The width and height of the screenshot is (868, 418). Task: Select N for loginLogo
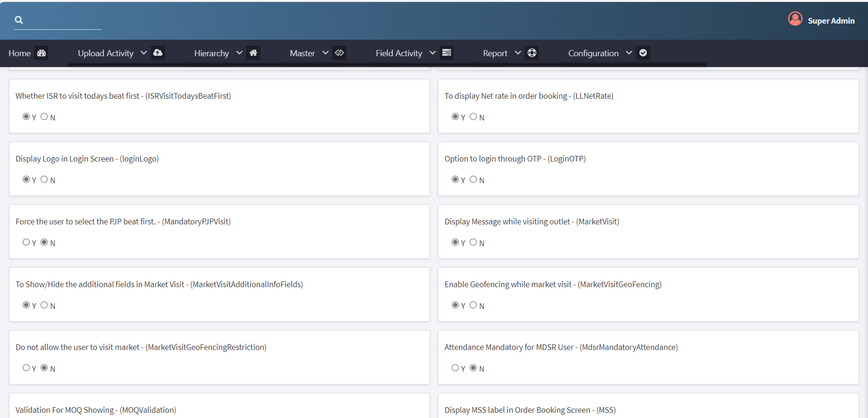coord(44,179)
